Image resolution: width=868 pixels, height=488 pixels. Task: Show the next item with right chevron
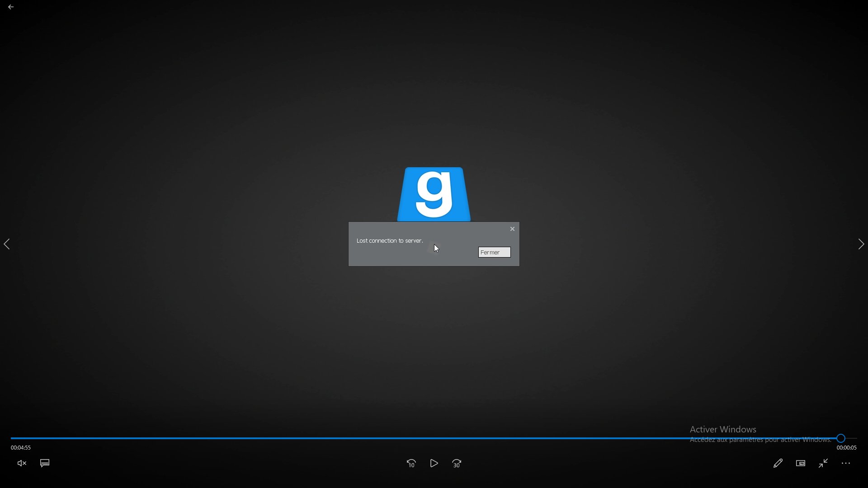click(861, 244)
